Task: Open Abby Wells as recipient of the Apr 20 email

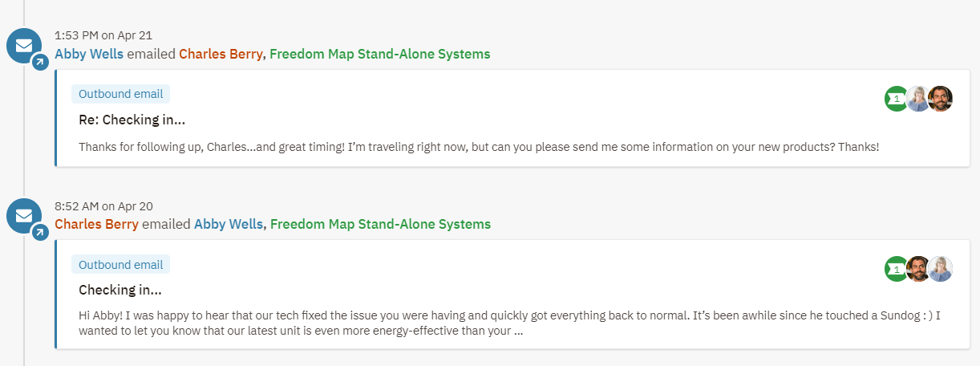Action: 229,225
